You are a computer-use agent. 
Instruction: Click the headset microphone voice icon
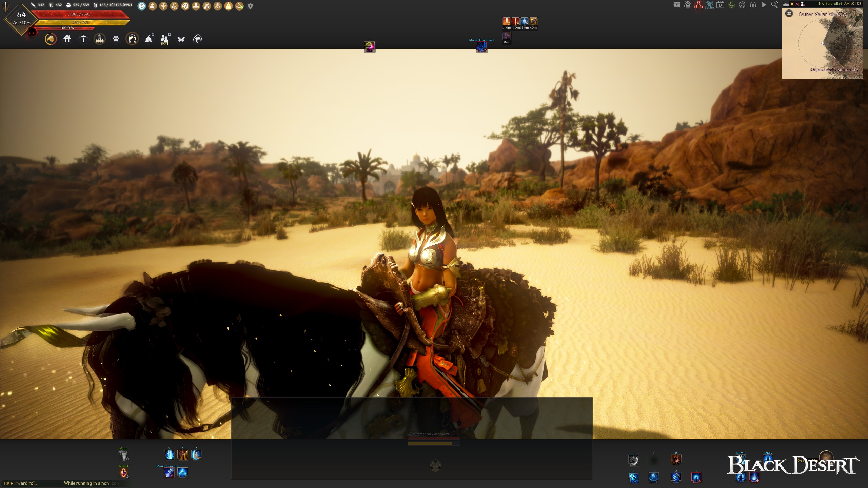753,5
